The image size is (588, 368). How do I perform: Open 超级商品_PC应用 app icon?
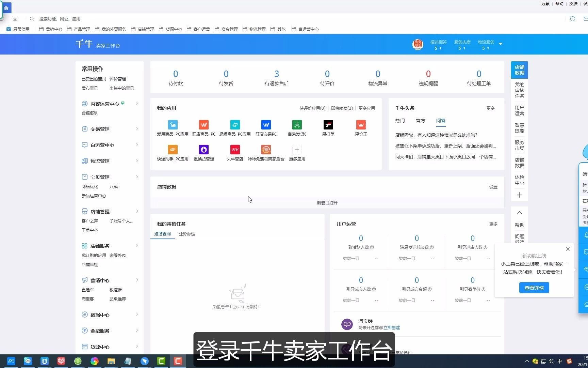pyautogui.click(x=235, y=125)
